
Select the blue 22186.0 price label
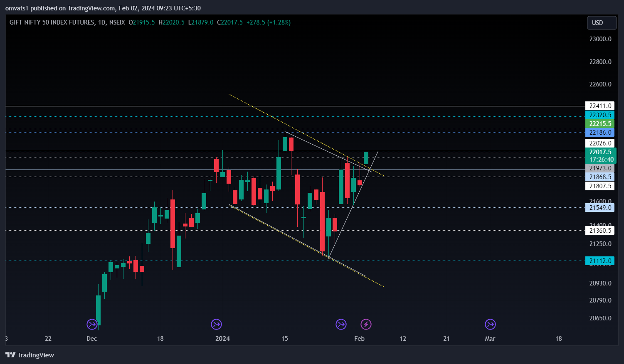599,133
